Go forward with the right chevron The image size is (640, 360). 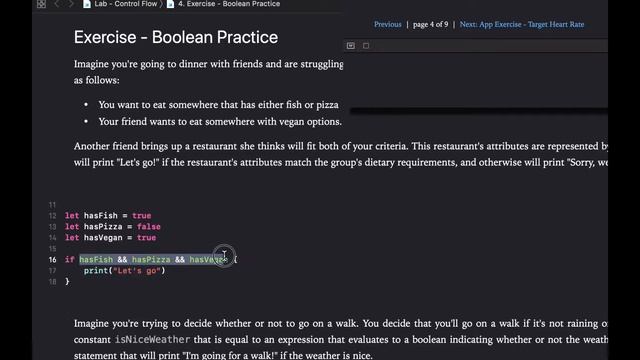71,4
